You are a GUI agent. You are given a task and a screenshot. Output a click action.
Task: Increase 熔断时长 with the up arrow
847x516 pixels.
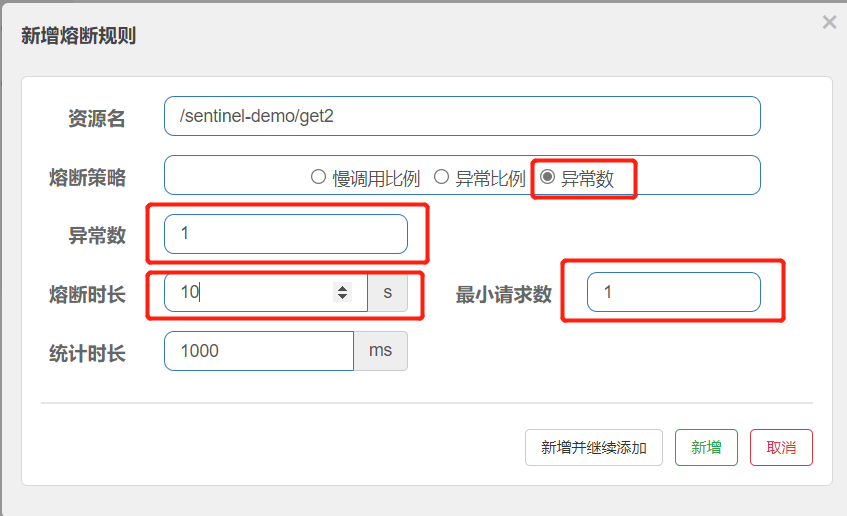pos(343,288)
